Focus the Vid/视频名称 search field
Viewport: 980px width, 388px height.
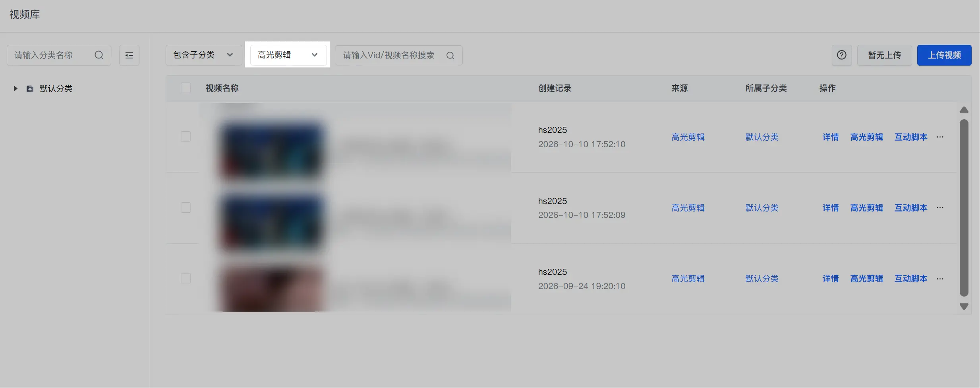[x=398, y=55]
